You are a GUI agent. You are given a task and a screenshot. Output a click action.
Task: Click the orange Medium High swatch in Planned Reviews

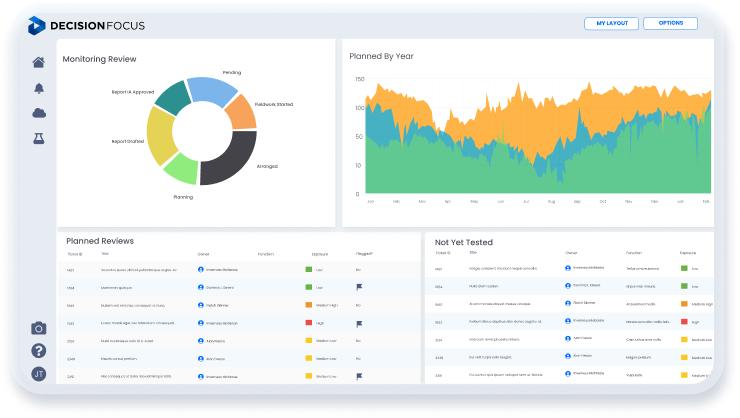pos(309,305)
